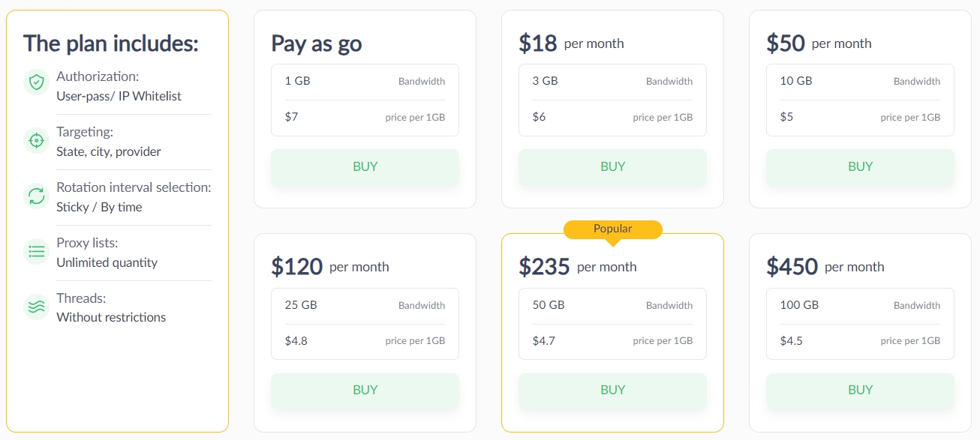Click the Targeting crosshair icon
Image resolution: width=980 pixels, height=440 pixels.
[x=36, y=140]
